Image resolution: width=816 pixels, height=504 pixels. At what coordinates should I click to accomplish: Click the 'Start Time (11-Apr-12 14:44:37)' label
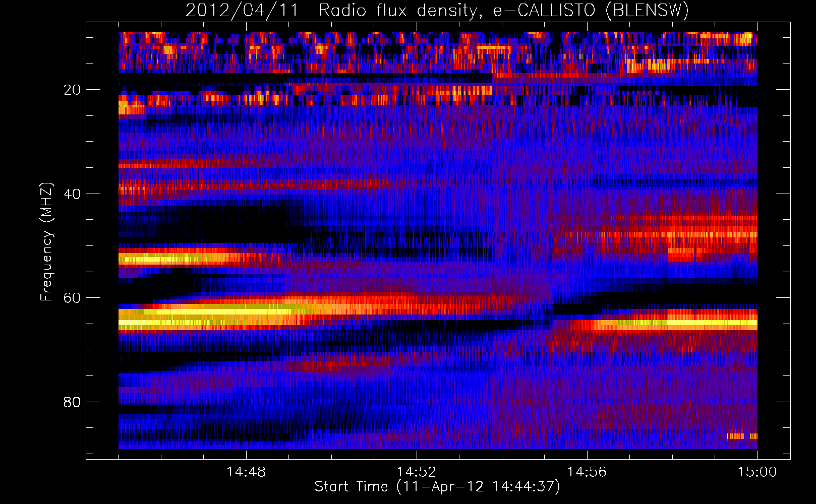(437, 486)
